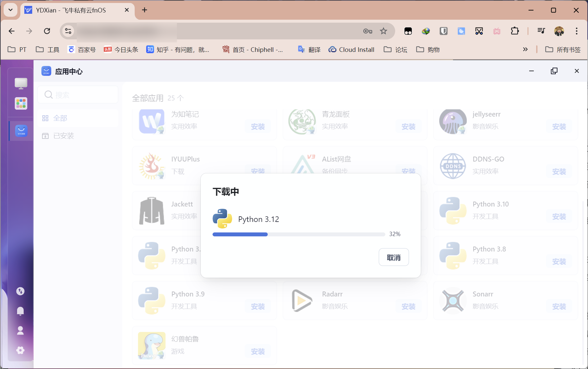Open the 今日头条 bookmark
The width and height of the screenshot is (588, 369).
coord(121,50)
